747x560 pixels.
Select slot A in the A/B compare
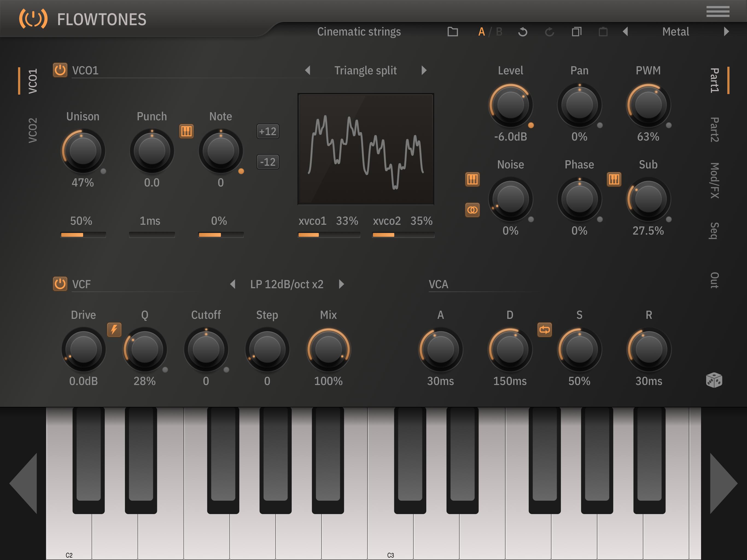pos(482,32)
